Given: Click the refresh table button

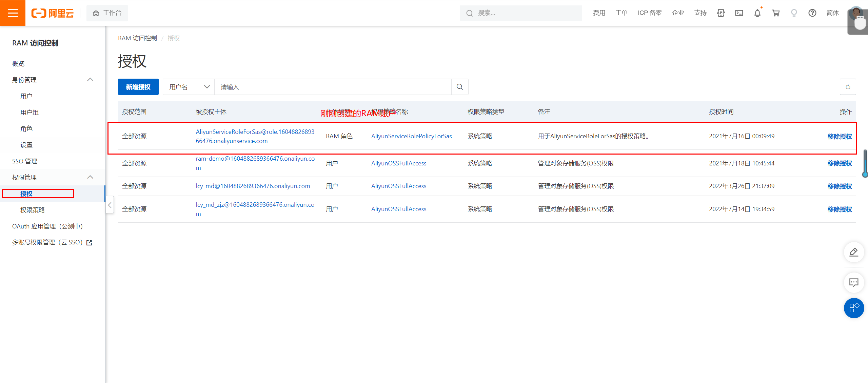Looking at the screenshot, I should 848,87.
